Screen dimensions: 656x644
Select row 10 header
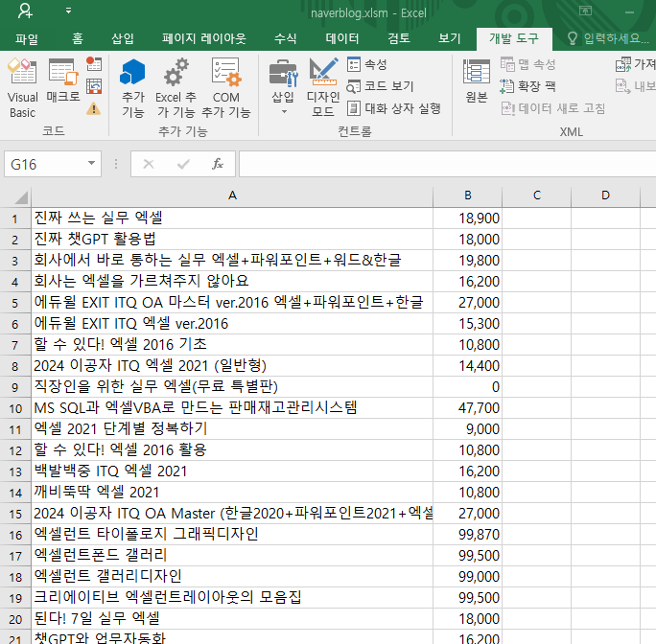tap(15, 407)
